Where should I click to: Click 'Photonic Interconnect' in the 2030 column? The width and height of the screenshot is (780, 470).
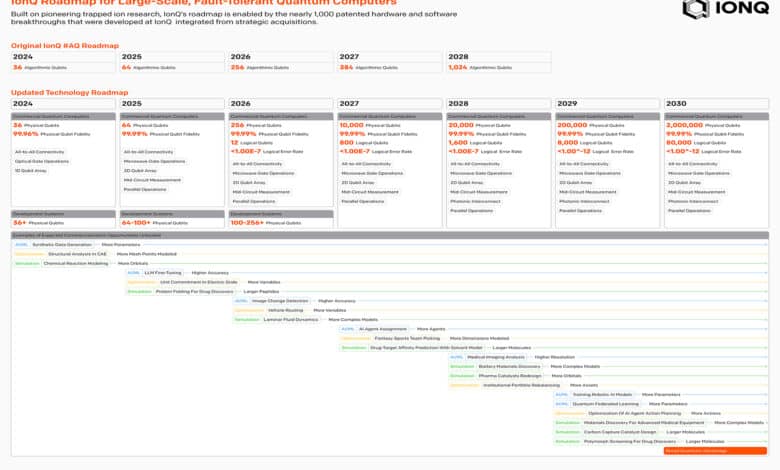click(693, 201)
